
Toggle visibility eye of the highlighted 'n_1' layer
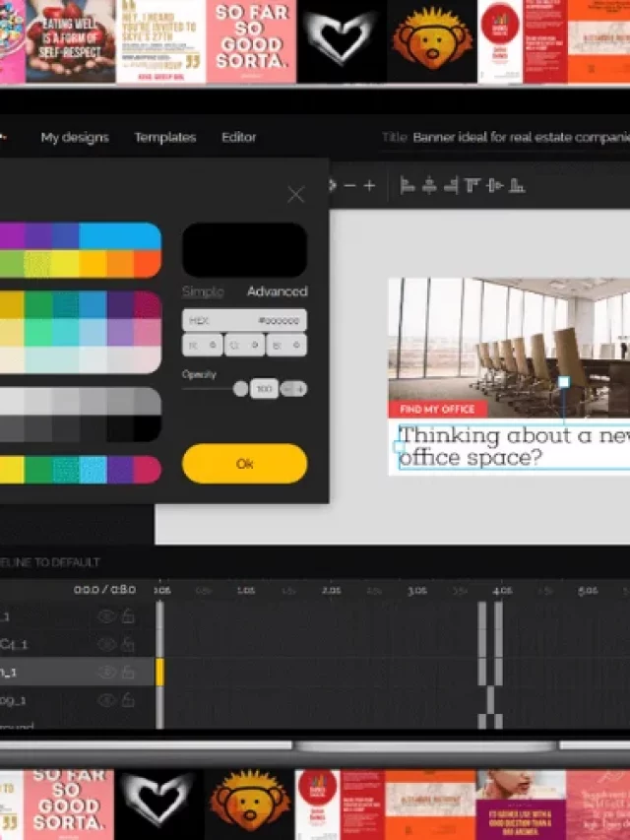tap(106, 672)
